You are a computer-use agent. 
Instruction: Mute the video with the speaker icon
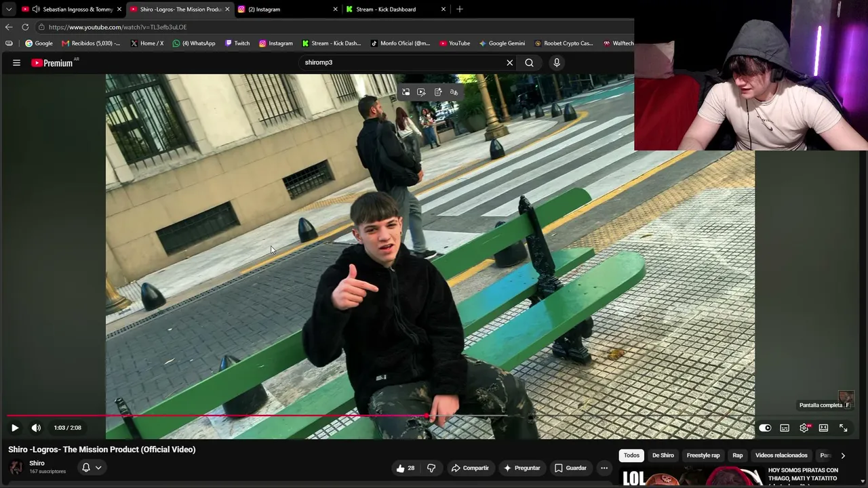[36, 428]
